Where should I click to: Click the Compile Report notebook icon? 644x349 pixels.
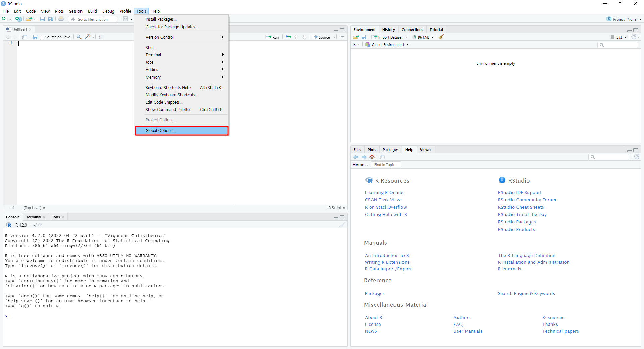point(101,37)
